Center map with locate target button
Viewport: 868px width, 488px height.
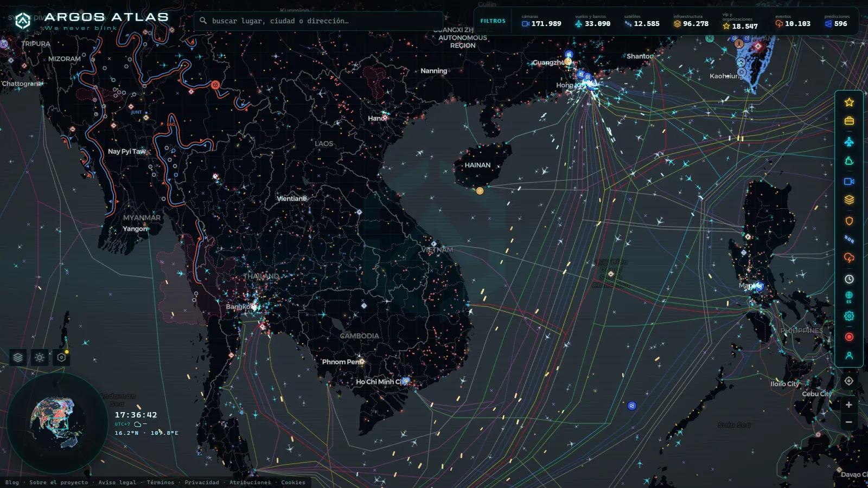click(x=849, y=381)
